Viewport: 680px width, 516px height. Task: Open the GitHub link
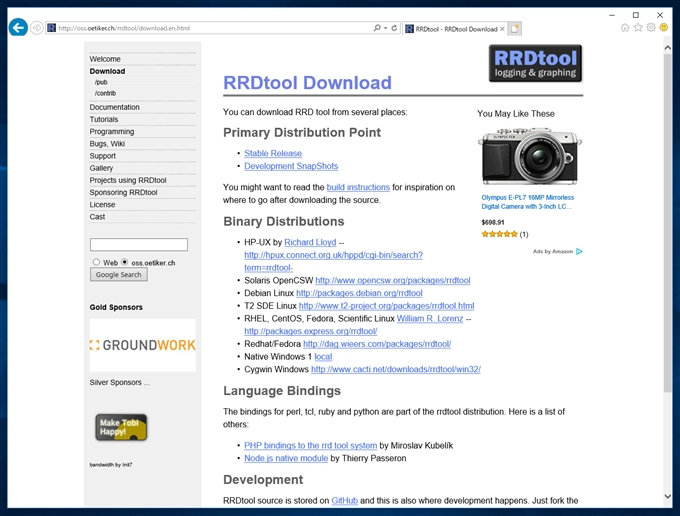(344, 500)
